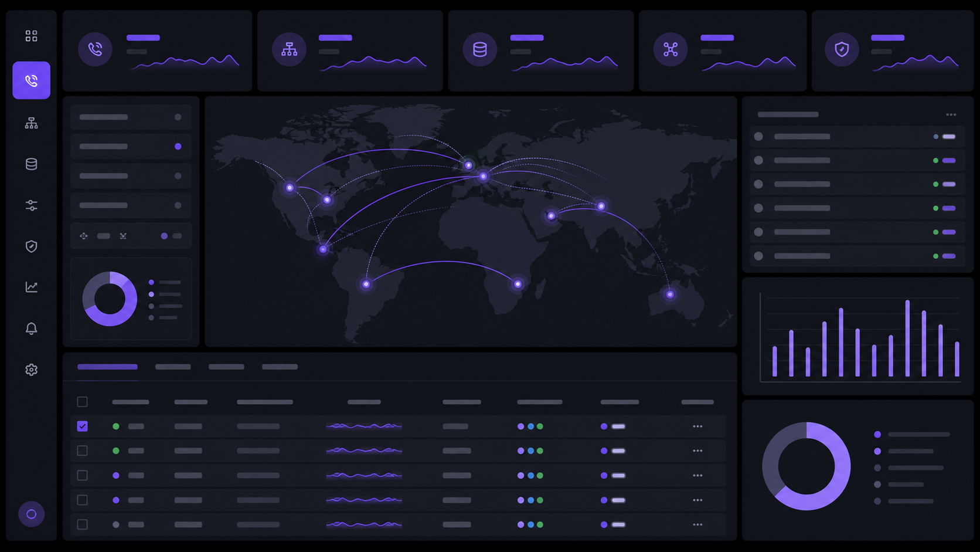Toggle the select-all checkbox in table header
The height and width of the screenshot is (552, 980).
click(83, 402)
